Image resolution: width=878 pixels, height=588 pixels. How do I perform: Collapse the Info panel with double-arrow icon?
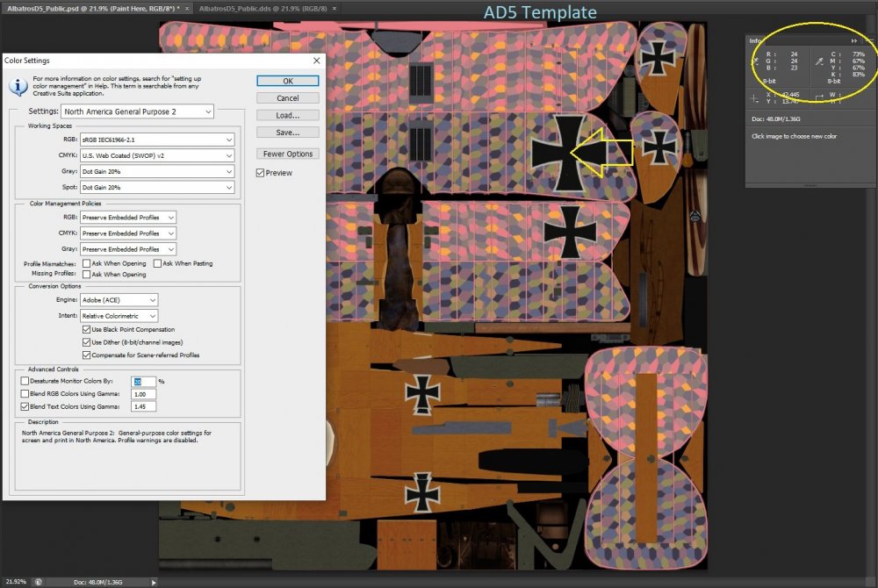854,40
